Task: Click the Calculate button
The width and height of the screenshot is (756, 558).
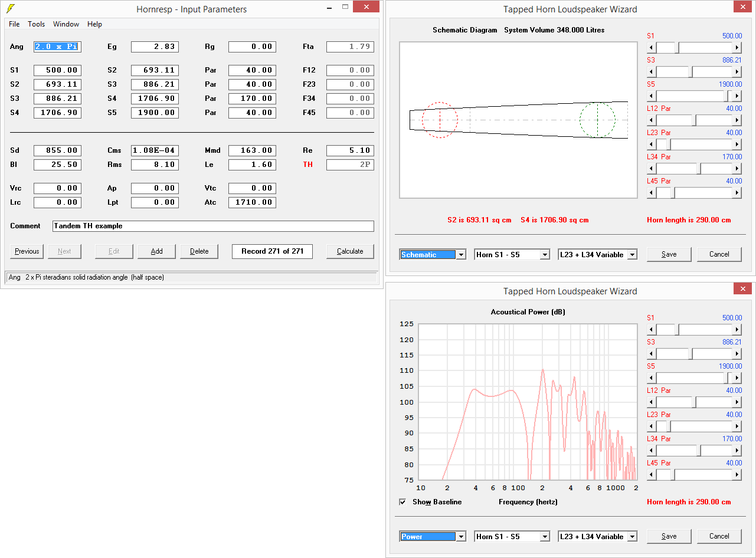Action: coord(350,251)
